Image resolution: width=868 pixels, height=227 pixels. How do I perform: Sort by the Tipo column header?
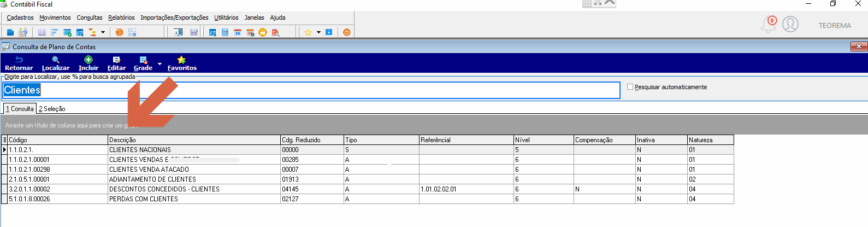[381, 140]
